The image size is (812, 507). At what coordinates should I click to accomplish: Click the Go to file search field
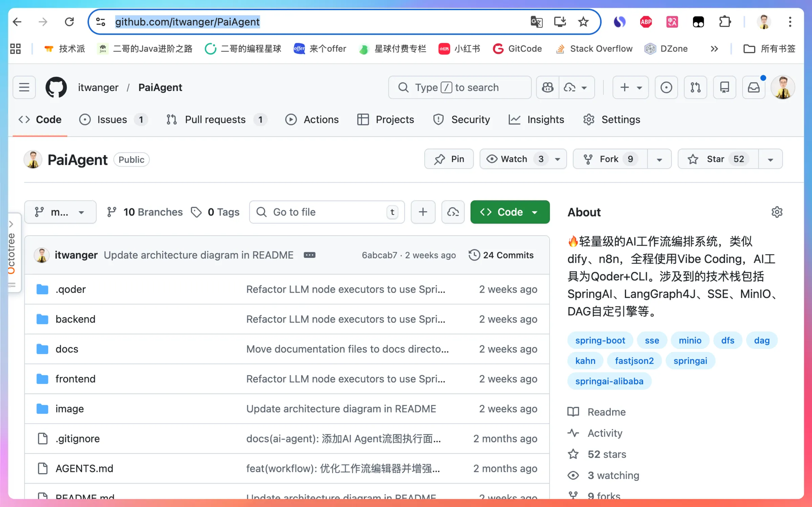327,212
